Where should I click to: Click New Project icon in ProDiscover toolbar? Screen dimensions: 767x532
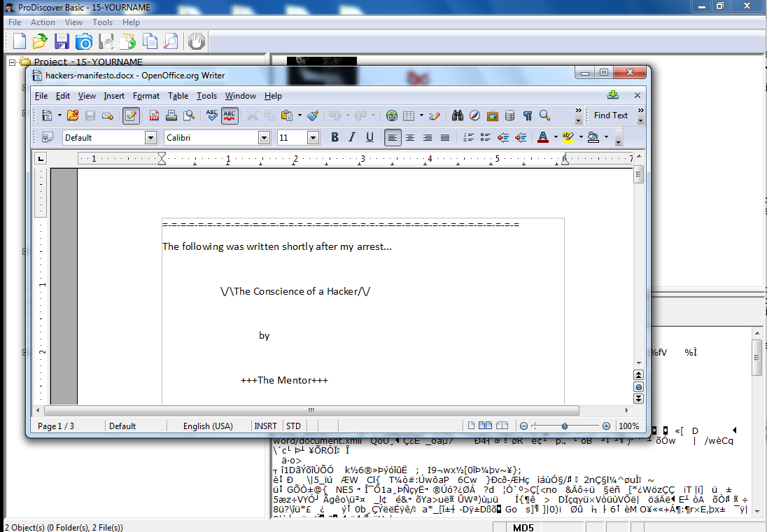[19, 41]
